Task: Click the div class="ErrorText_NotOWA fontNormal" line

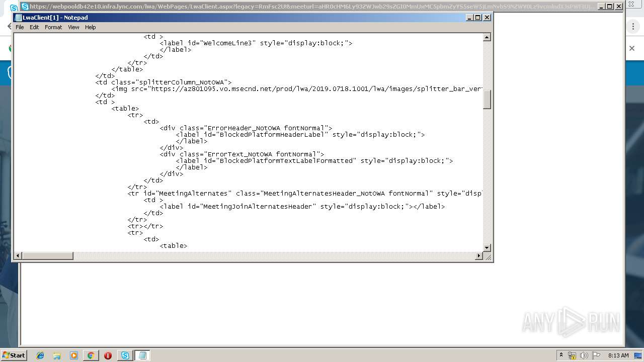Action: 242,154
